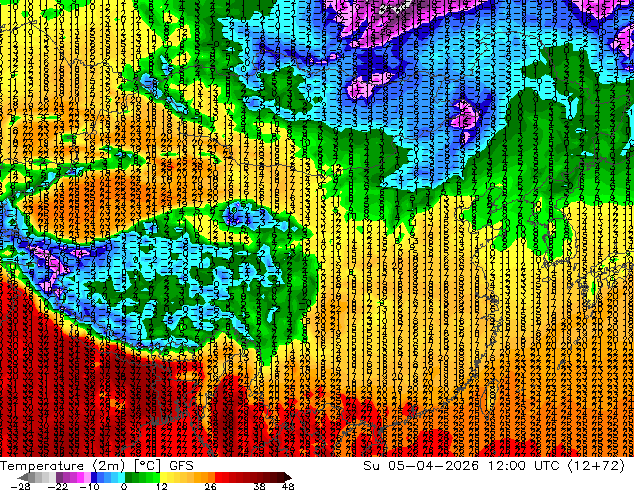The height and width of the screenshot is (490, 634).
Task: Click the dark right arrow end of color scale
Action: [287, 477]
